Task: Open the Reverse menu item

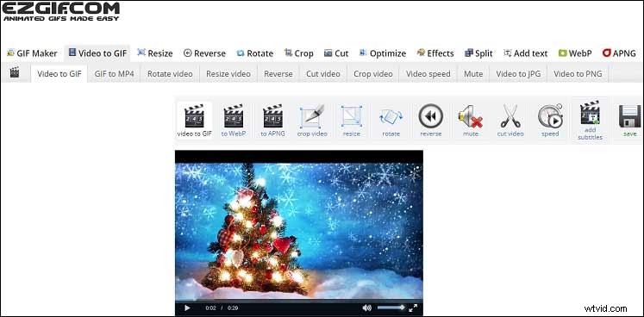Action: tap(204, 53)
